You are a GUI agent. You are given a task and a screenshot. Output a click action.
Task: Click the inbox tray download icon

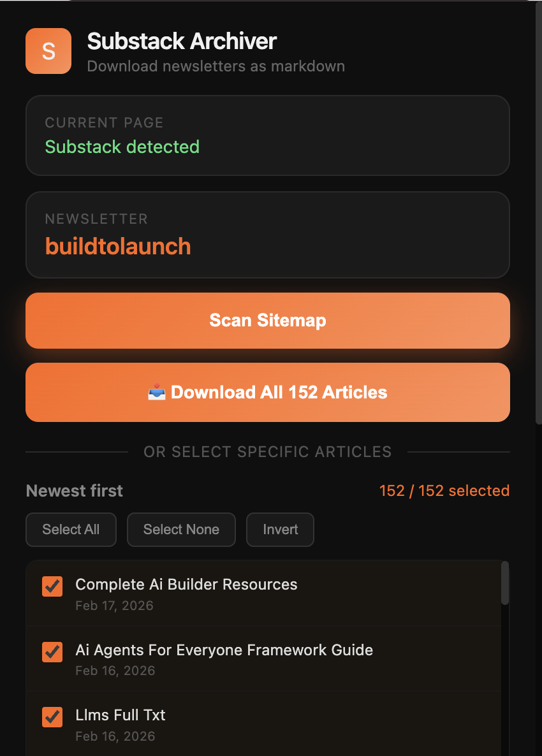157,393
